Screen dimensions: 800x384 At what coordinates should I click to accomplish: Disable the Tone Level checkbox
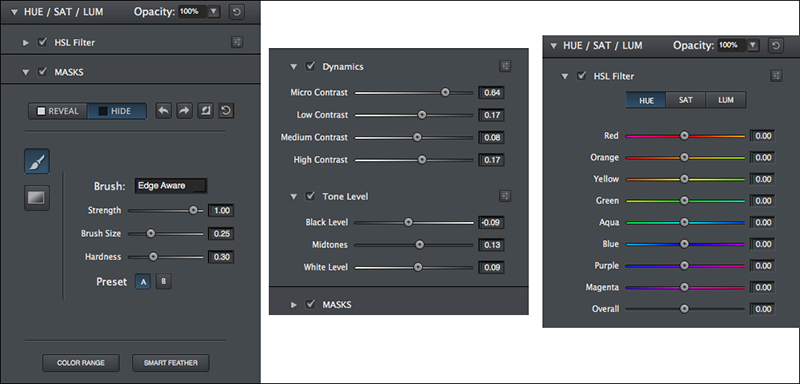[310, 196]
